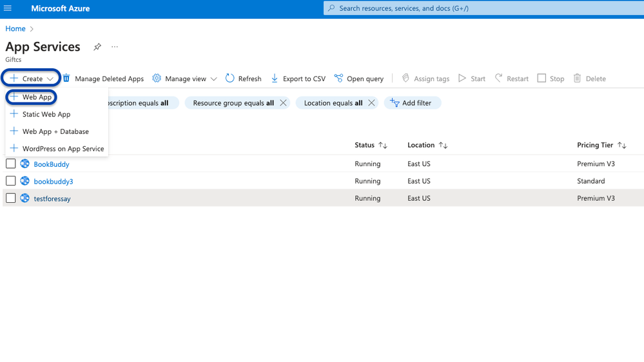
Task: Expand the Manage view dropdown chevron
Action: [x=213, y=79]
